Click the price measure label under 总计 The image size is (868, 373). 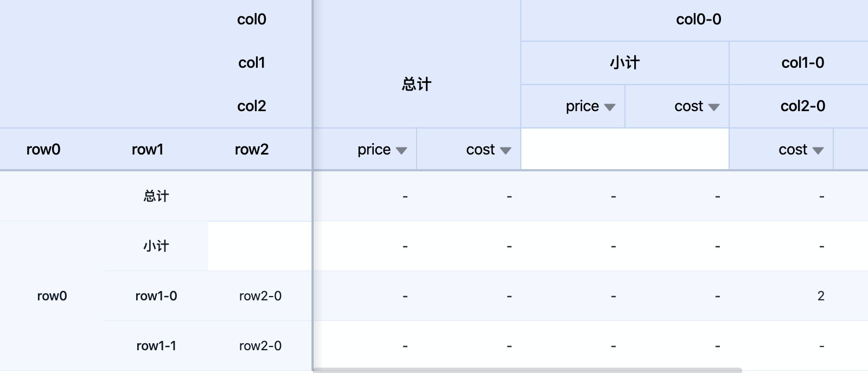point(373,150)
